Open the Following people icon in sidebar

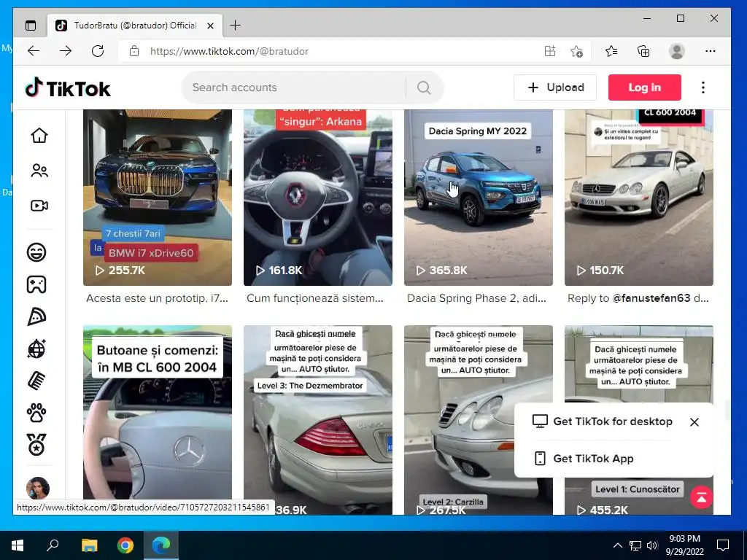(x=39, y=171)
